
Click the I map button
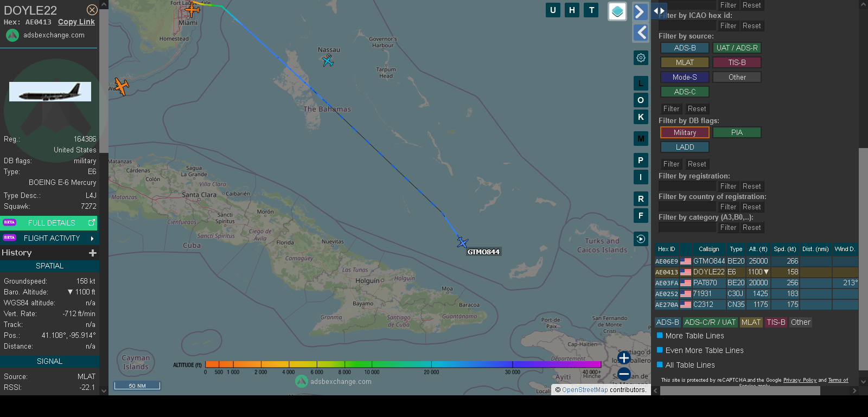tap(641, 177)
